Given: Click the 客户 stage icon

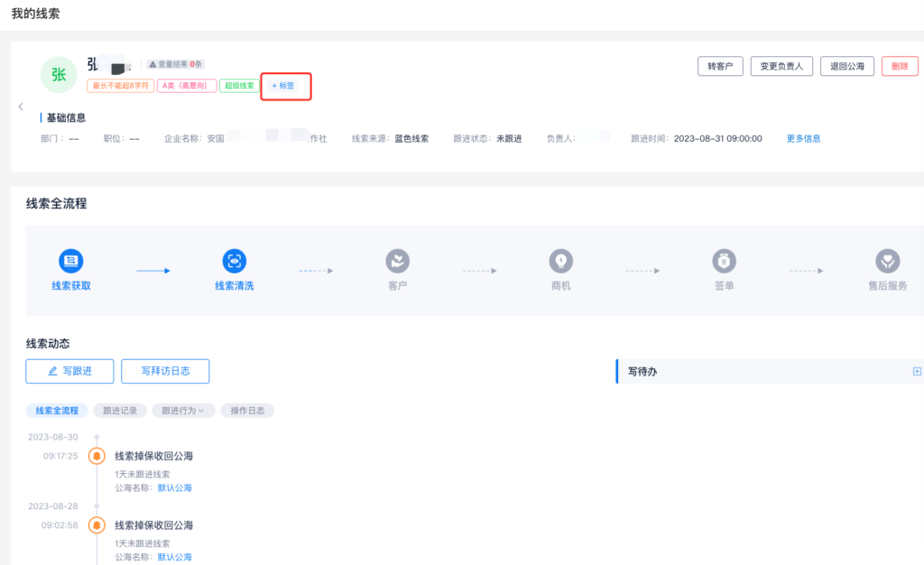Looking at the screenshot, I should click(397, 262).
